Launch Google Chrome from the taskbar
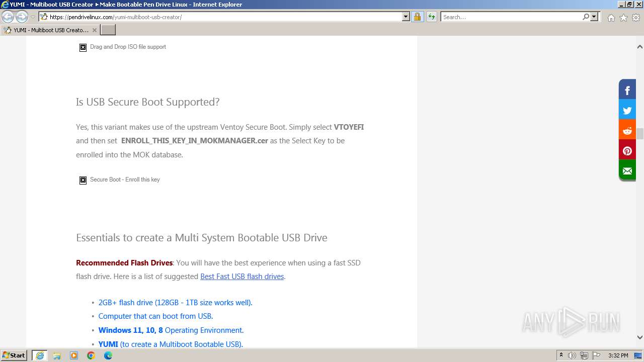 click(91, 355)
